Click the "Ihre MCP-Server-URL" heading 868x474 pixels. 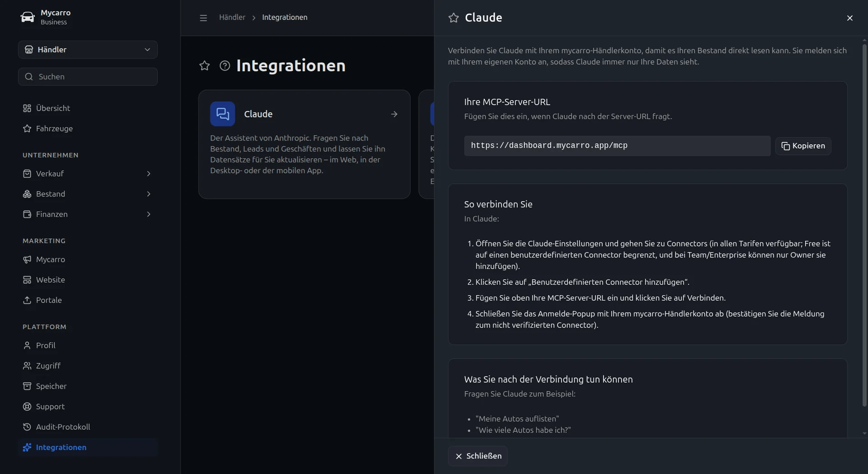tap(507, 102)
